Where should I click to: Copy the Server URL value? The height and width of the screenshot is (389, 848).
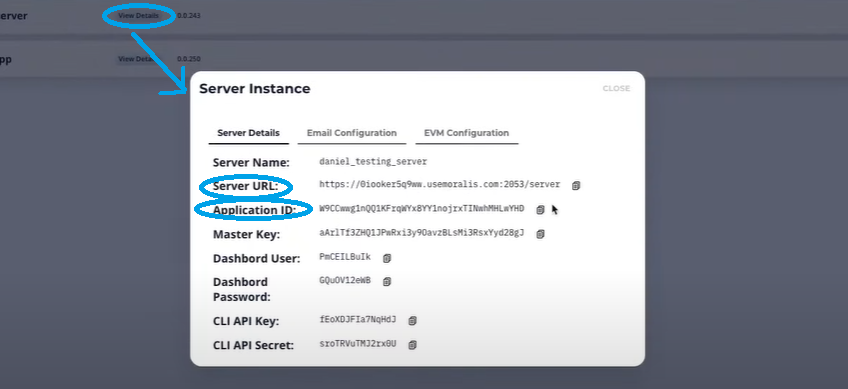pos(576,185)
